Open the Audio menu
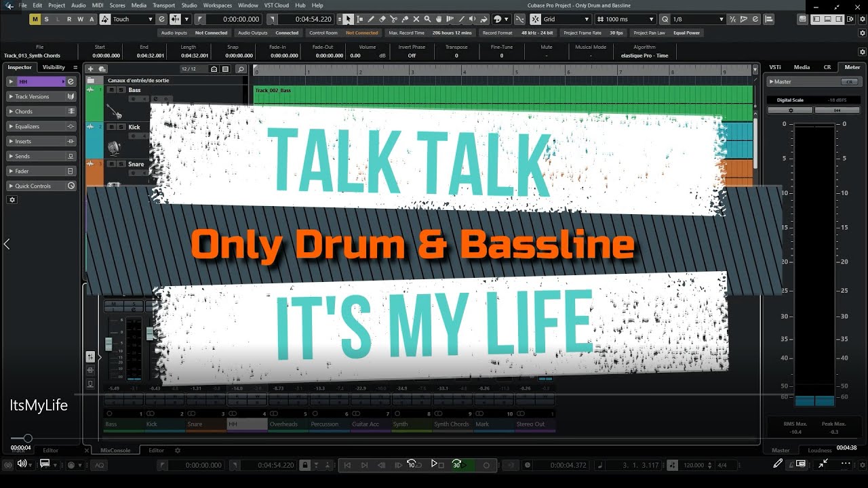The width and height of the screenshot is (868, 488). pos(79,5)
